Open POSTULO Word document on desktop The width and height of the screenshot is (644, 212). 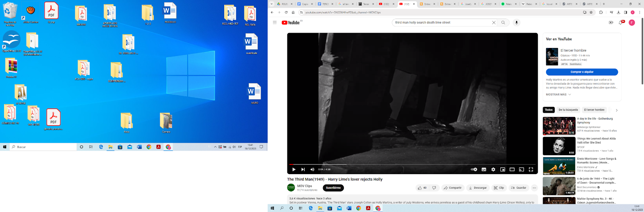170,13
